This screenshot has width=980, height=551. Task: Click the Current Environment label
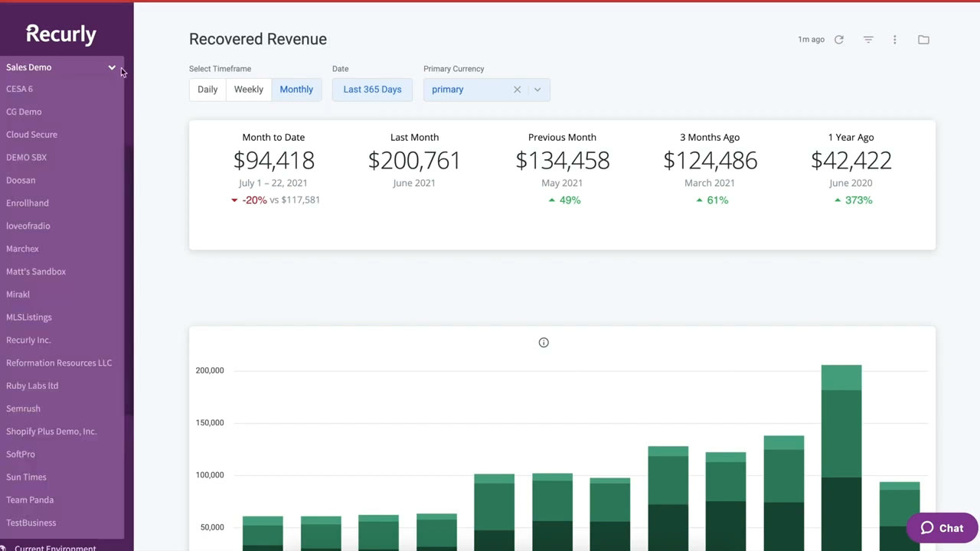point(55,548)
